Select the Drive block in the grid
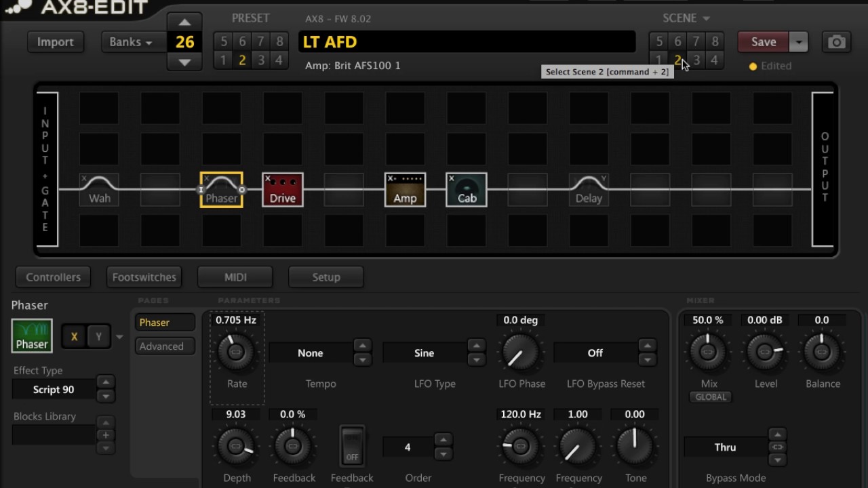The image size is (868, 488). [x=283, y=190]
